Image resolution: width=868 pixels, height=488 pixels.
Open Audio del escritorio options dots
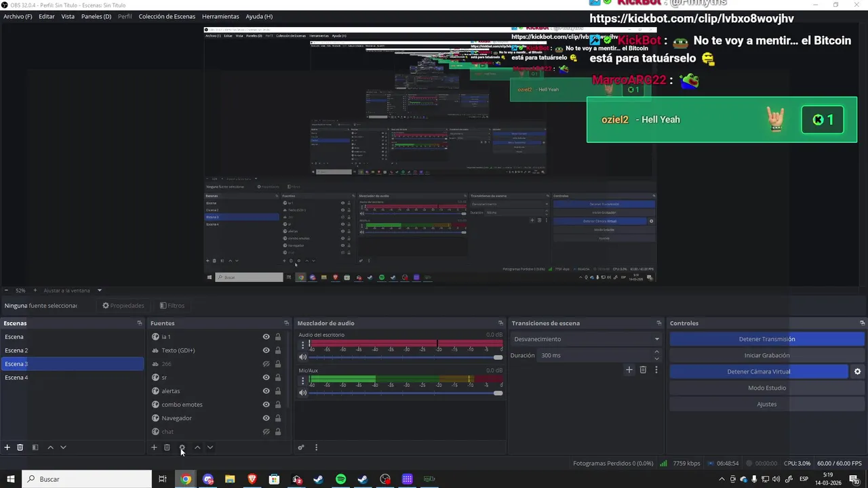pyautogui.click(x=303, y=345)
